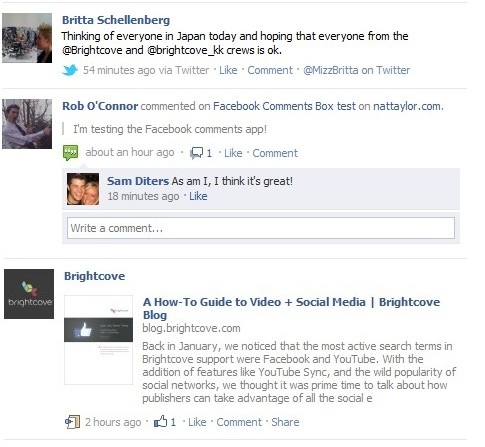Like Sam Diters' comment
The image size is (485, 447).
[x=198, y=196]
